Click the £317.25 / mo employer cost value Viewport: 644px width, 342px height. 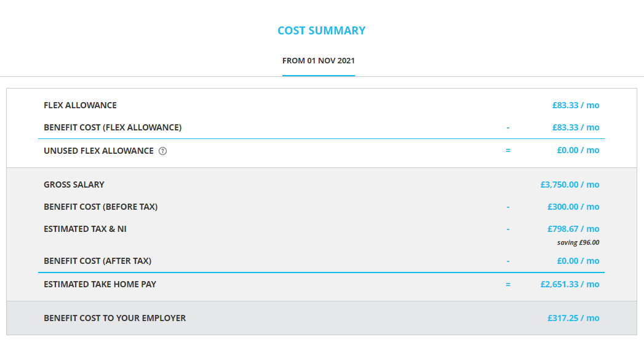coord(573,318)
